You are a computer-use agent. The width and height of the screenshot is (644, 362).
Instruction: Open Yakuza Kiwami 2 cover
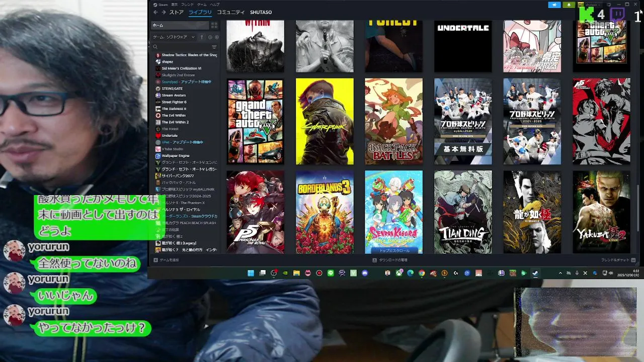pos(601,212)
